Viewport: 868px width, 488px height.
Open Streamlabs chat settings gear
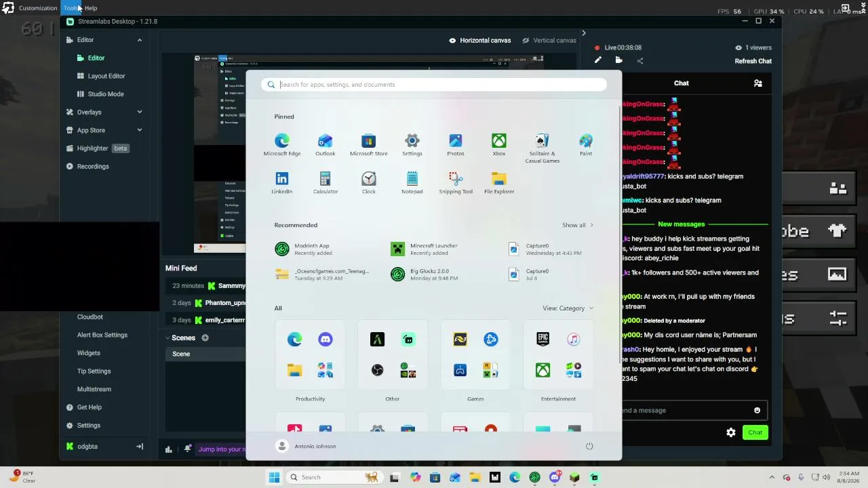click(x=731, y=432)
